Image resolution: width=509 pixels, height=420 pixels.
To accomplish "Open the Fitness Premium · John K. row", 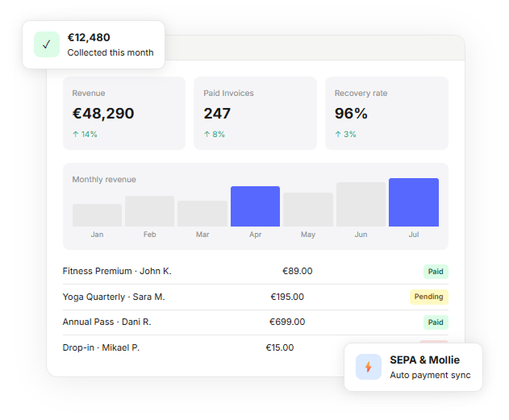I will 117,272.
